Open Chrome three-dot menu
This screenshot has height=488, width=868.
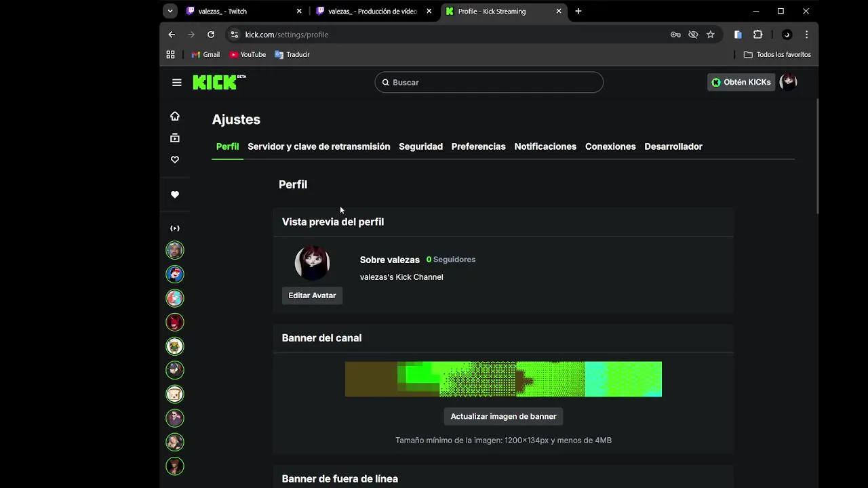coord(806,35)
